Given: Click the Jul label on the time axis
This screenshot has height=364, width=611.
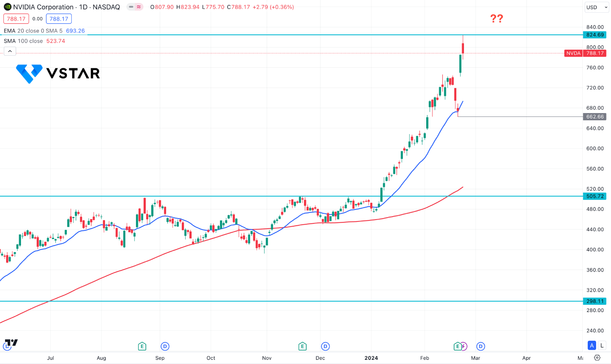Looking at the screenshot, I should tap(50, 358).
